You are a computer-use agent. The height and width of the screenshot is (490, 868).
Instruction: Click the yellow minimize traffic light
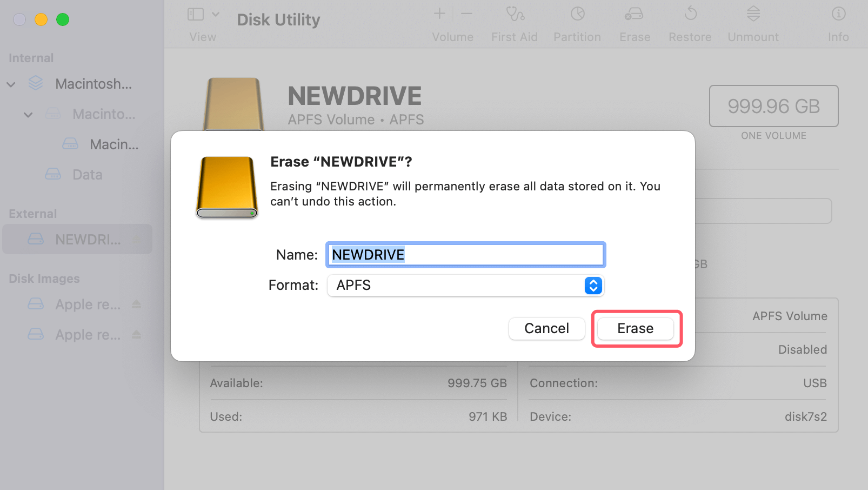click(x=41, y=19)
